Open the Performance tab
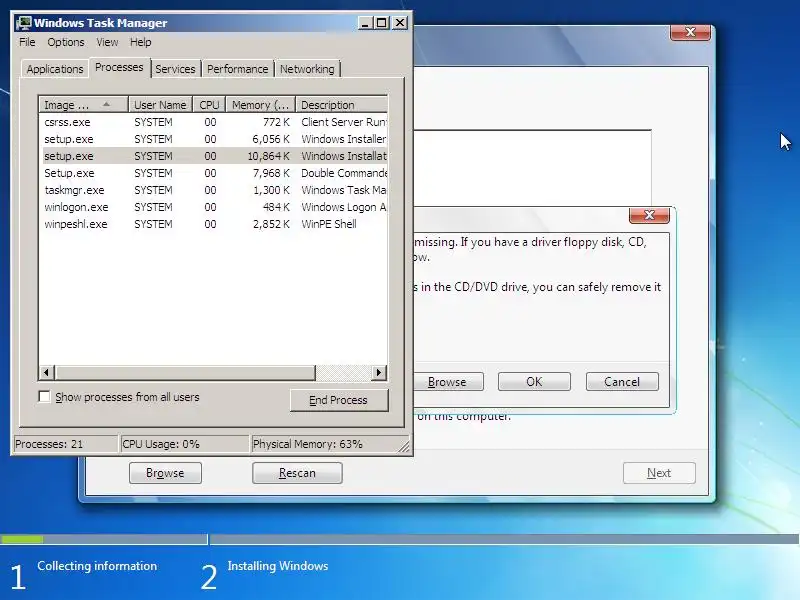The width and height of the screenshot is (800, 600). point(237,69)
